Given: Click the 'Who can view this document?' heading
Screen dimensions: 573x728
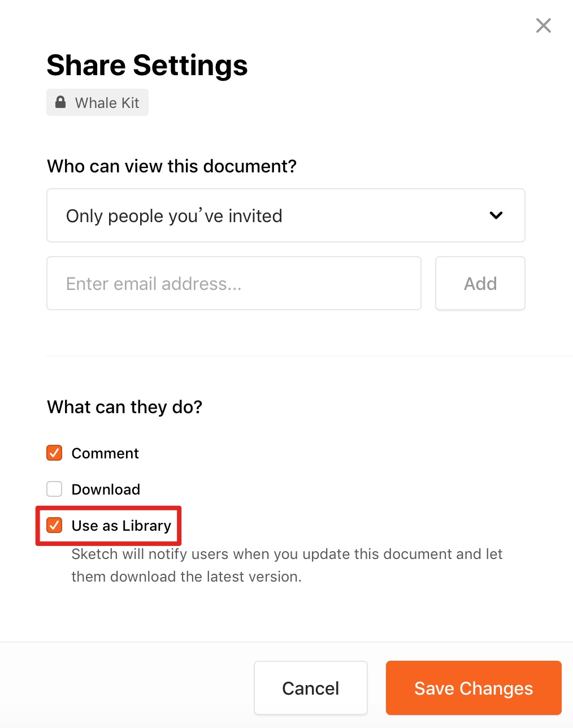Looking at the screenshot, I should coord(172,166).
